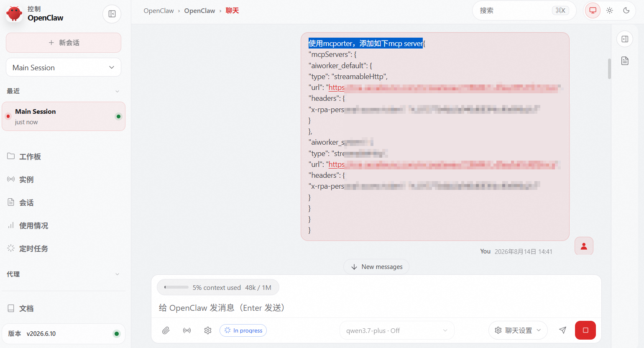Viewport: 644px width, 348px height.
Task: Open the 聊天设置 dropdown
Action: pyautogui.click(x=518, y=330)
